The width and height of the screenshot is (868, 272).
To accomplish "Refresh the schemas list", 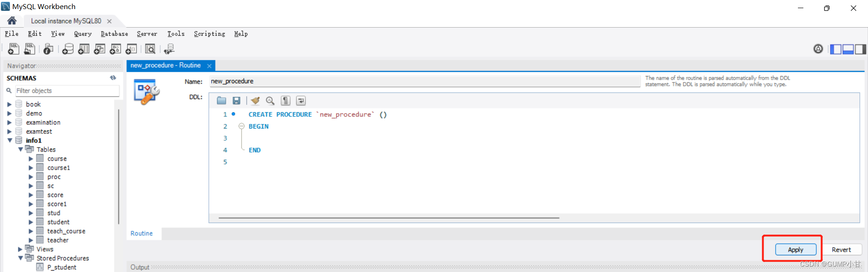I will pyautogui.click(x=113, y=78).
